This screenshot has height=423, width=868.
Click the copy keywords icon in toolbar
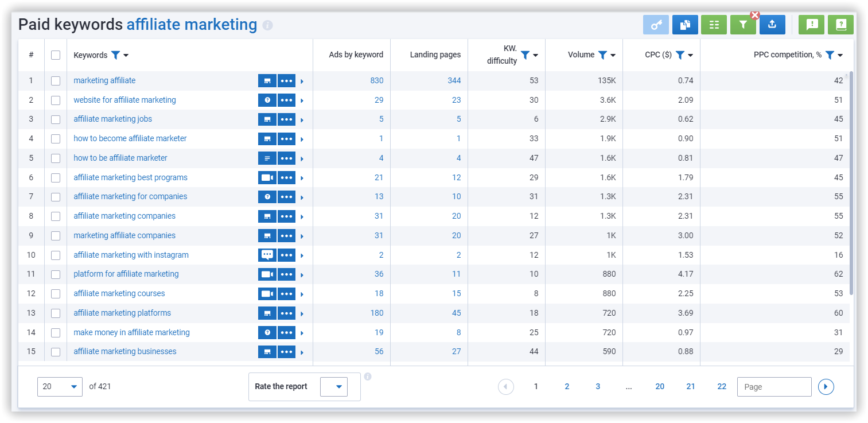pyautogui.click(x=685, y=25)
